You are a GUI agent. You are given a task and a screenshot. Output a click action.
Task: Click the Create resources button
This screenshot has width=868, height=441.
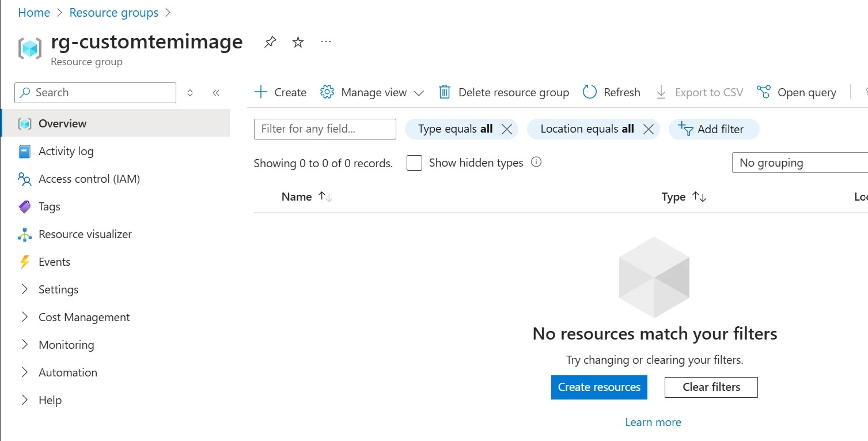point(599,387)
